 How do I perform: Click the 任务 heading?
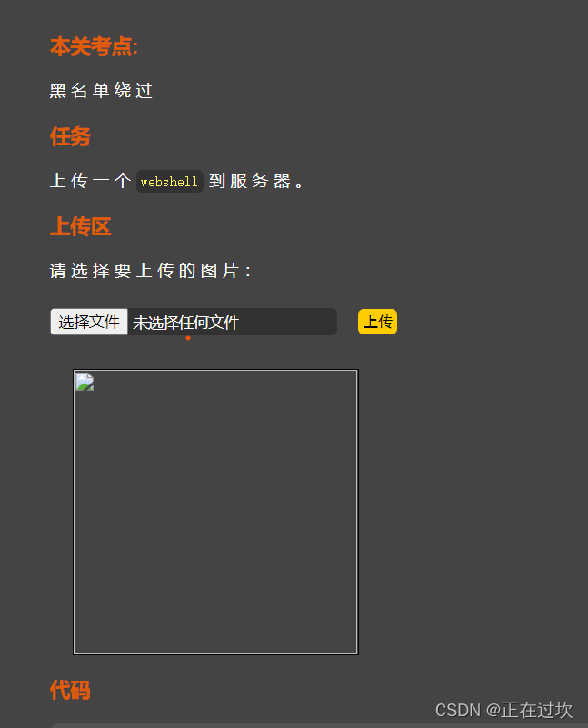click(x=70, y=137)
